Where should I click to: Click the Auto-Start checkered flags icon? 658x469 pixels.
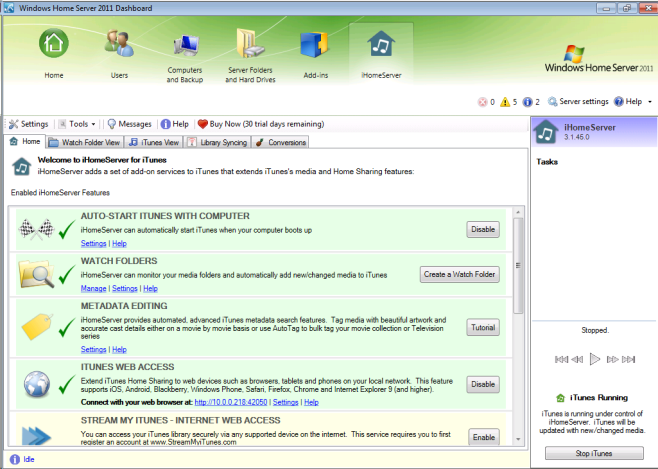point(37,229)
